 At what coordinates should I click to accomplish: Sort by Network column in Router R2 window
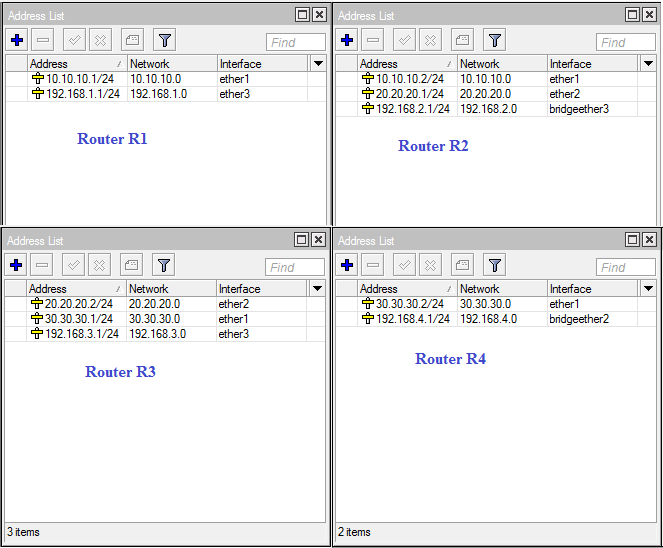click(502, 64)
